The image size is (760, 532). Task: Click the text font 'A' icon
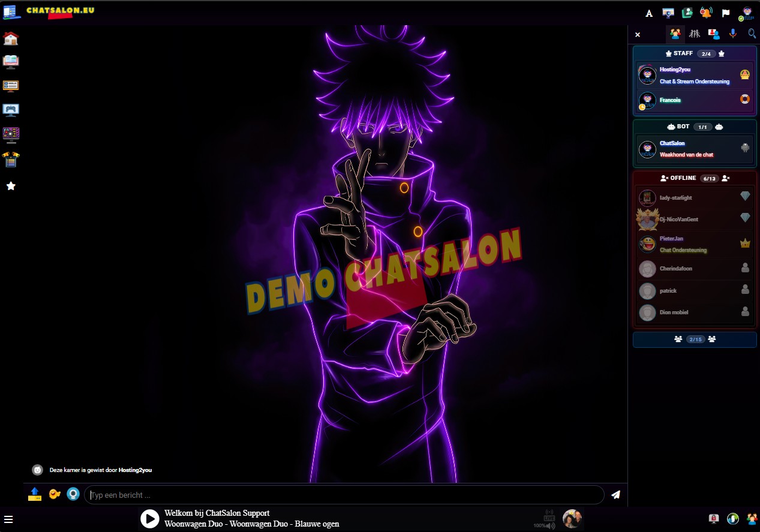click(x=648, y=13)
